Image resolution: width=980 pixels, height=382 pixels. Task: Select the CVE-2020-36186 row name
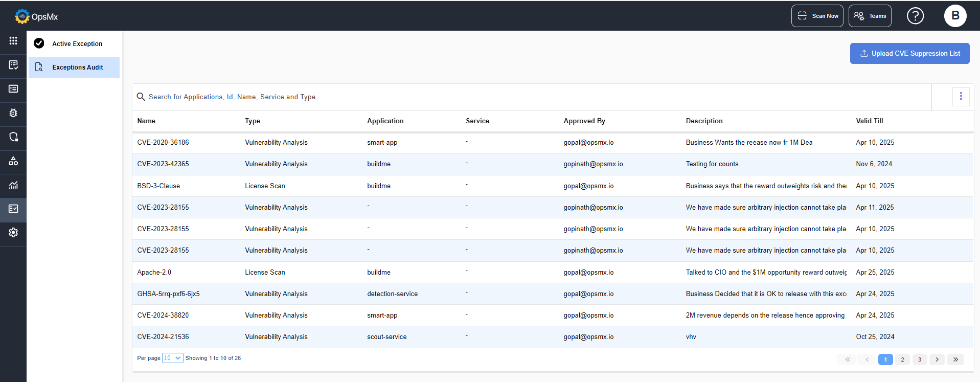coord(163,143)
